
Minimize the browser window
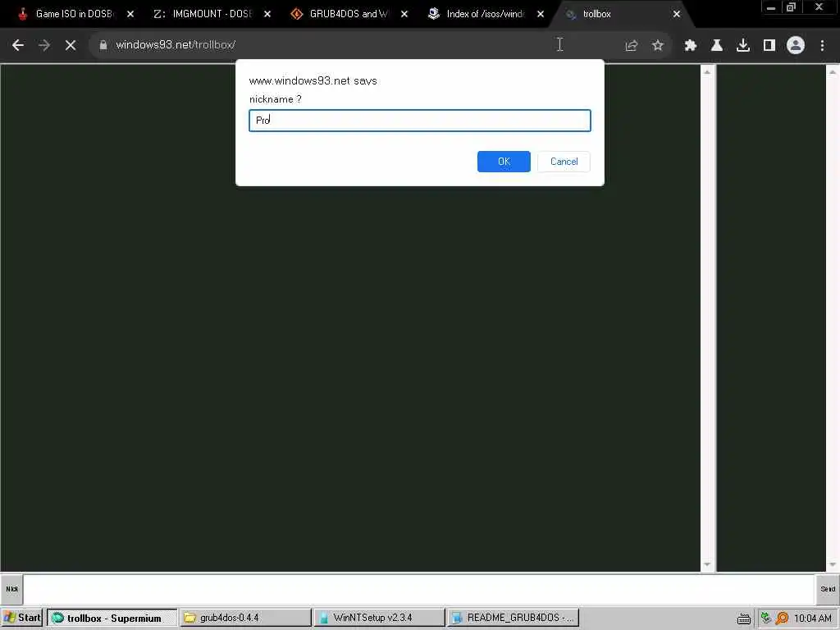(771, 7)
